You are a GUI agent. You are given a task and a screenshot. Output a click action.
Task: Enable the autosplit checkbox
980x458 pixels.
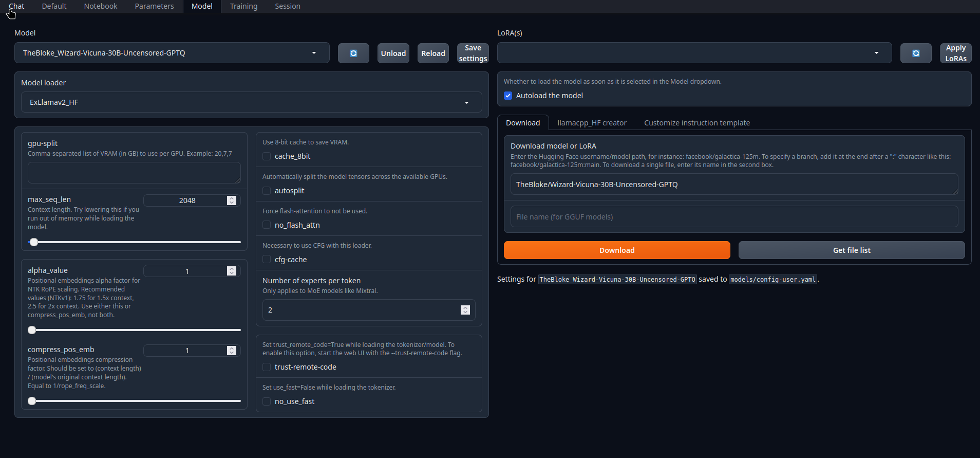(x=267, y=191)
